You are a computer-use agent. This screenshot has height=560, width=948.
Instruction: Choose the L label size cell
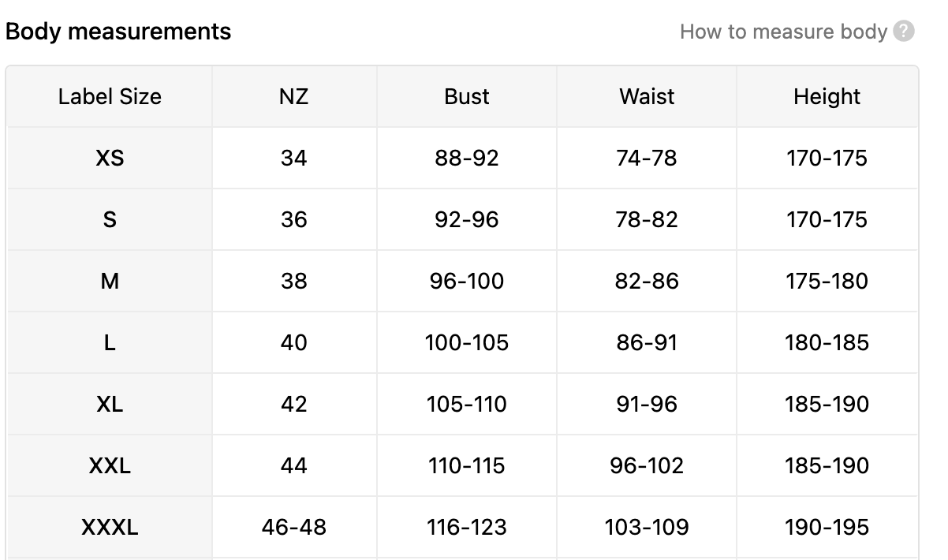[x=110, y=342]
